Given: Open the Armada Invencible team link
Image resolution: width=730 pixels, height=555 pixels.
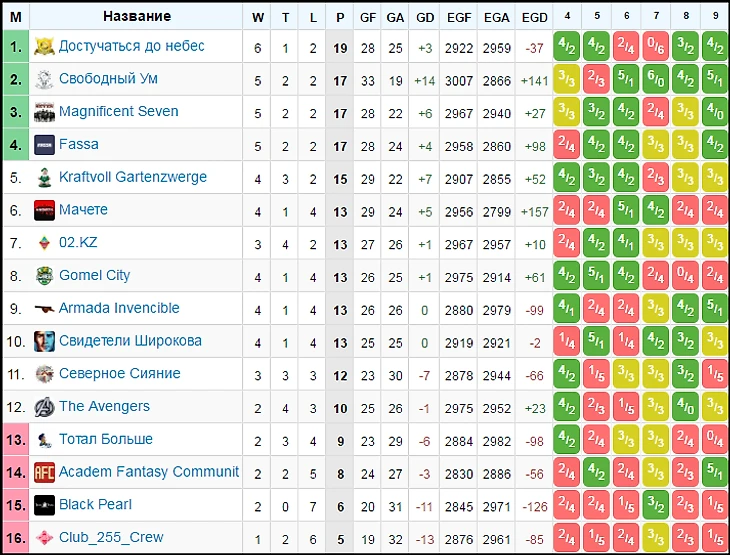Looking at the screenshot, I should [119, 308].
